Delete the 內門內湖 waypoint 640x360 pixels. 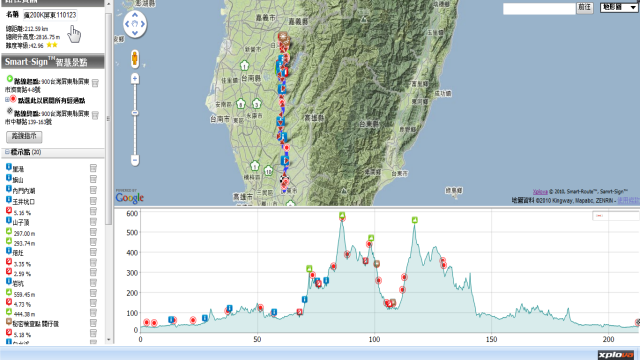(93, 190)
